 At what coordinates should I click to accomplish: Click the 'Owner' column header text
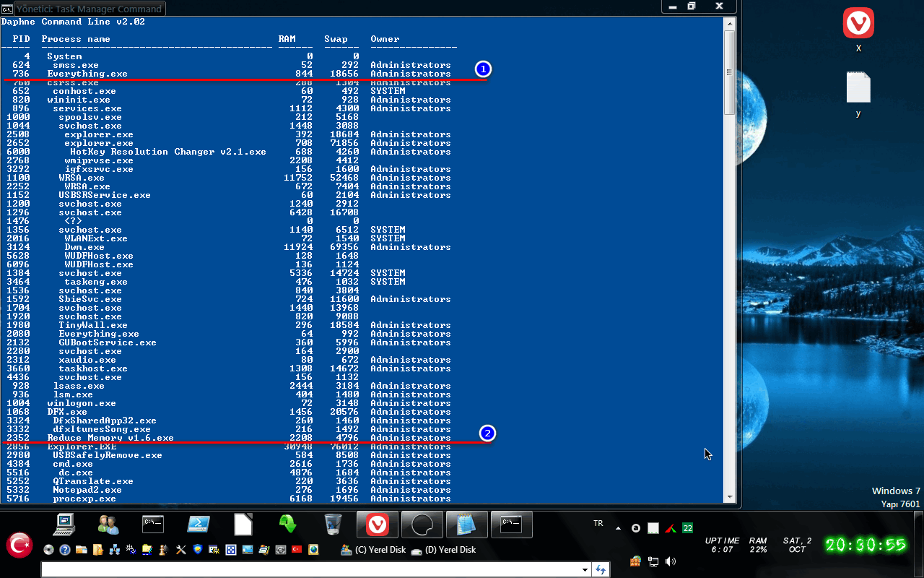click(x=385, y=39)
